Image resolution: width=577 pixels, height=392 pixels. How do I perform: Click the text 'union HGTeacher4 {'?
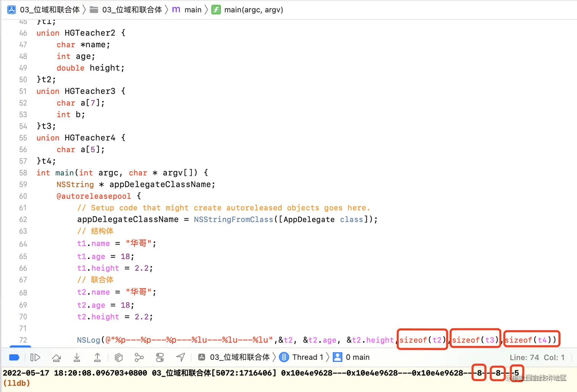81,138
